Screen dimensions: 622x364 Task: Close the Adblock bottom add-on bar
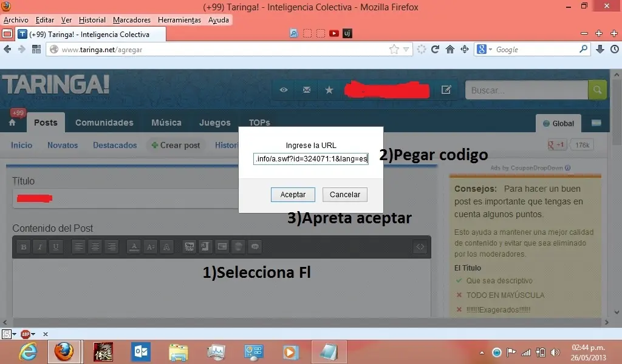pos(46,334)
